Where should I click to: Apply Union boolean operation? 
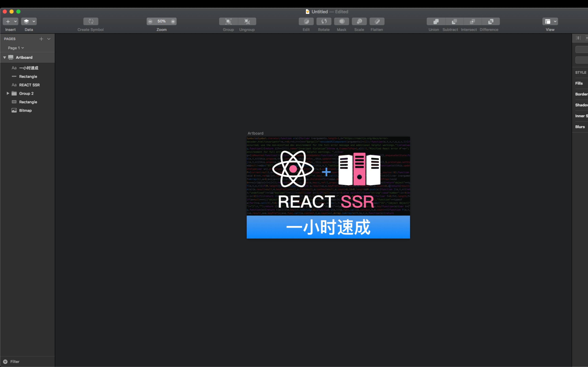click(x=436, y=21)
